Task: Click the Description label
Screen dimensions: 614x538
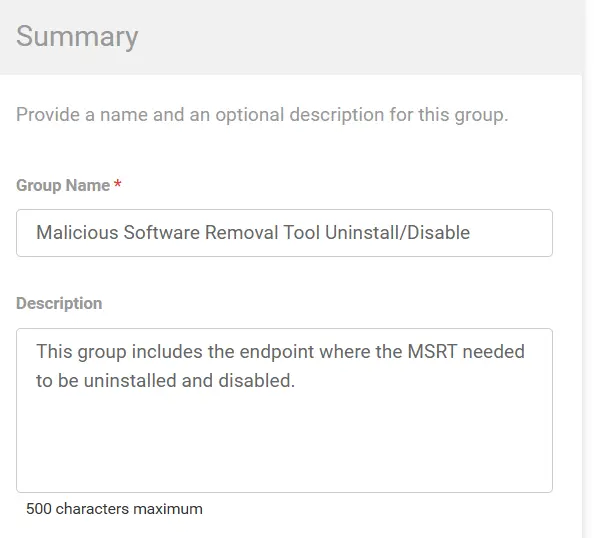Action: click(59, 303)
